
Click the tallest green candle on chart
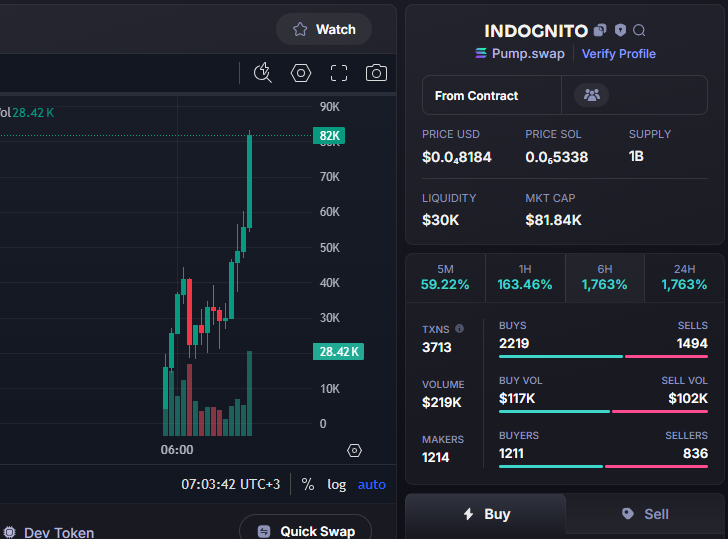pyautogui.click(x=250, y=181)
